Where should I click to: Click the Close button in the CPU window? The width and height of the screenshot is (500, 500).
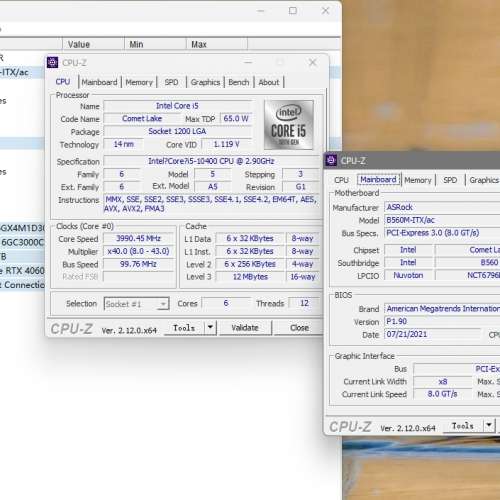pos(299,328)
